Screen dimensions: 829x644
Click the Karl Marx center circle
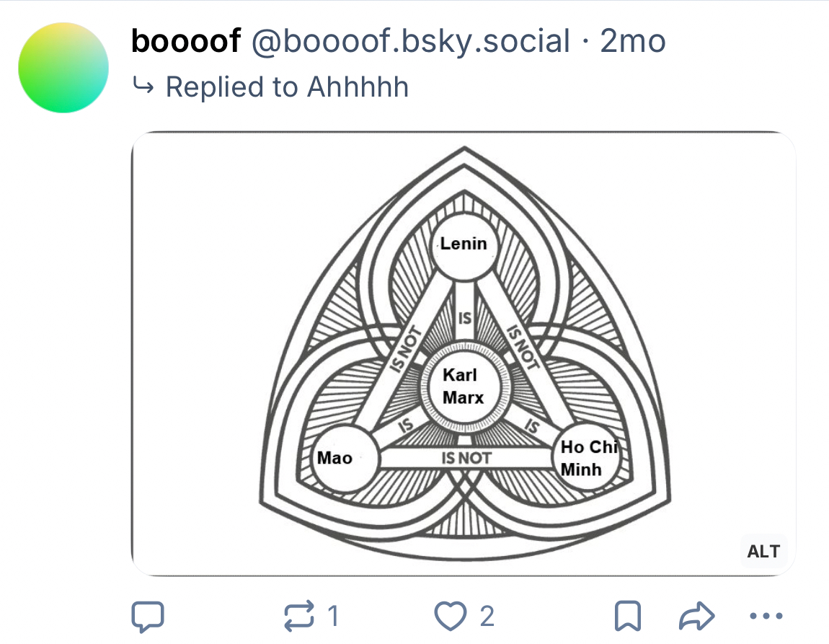[x=464, y=387]
